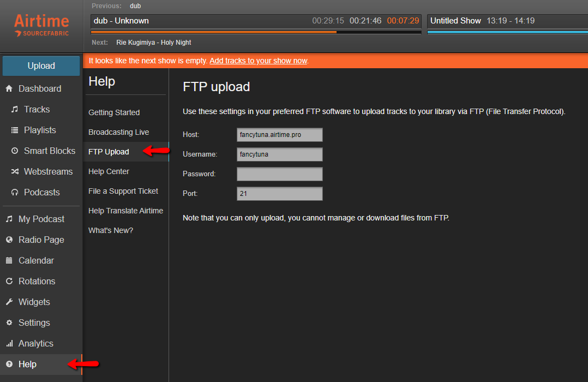Viewport: 588px width, 382px height.
Task: Open What's New? page
Action: click(x=111, y=230)
